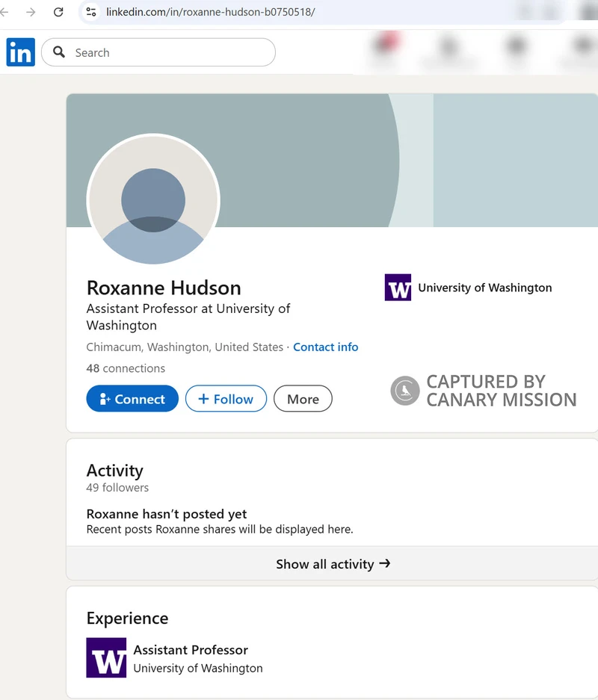Image resolution: width=598 pixels, height=700 pixels.
Task: Click the 49 followers text under Activity
Action: click(117, 488)
